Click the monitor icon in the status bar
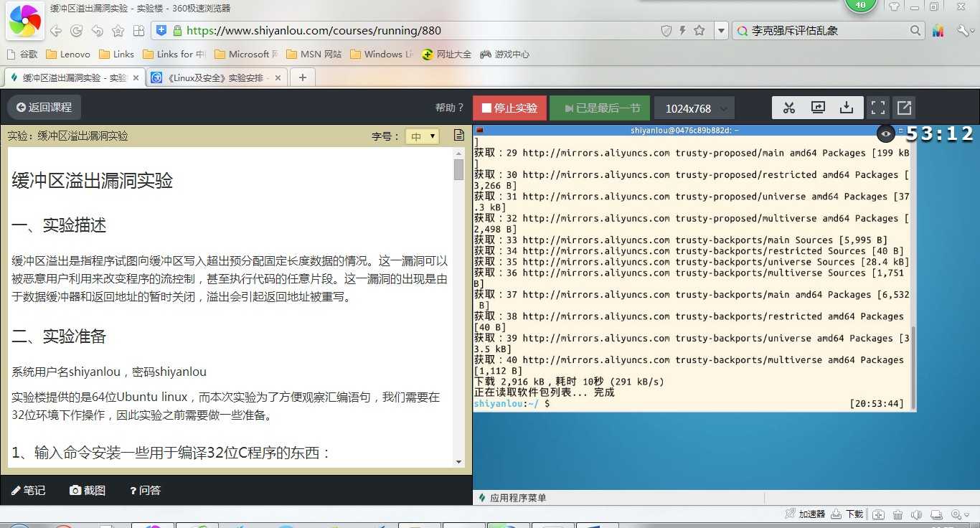The width and height of the screenshot is (980, 528). point(936,514)
